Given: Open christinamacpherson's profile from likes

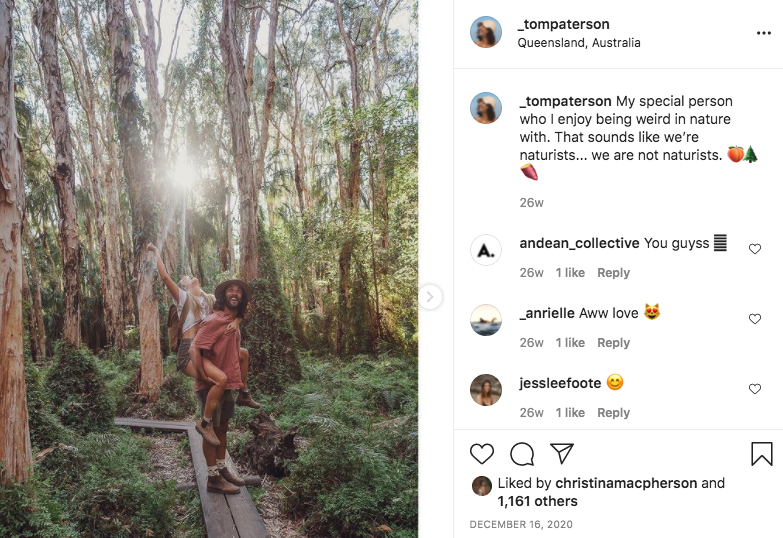Looking at the screenshot, I should pos(626,483).
